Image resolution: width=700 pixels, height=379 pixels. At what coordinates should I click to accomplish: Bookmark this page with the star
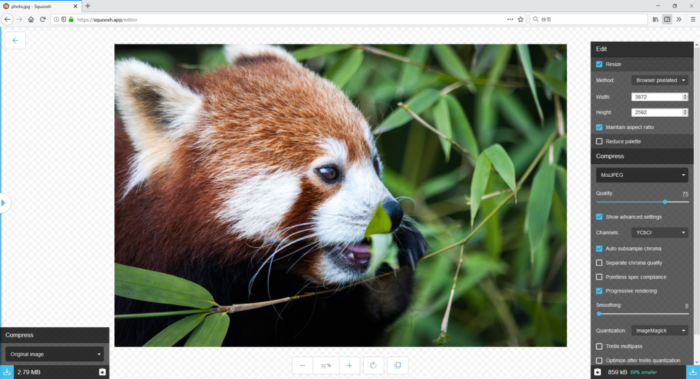point(521,20)
